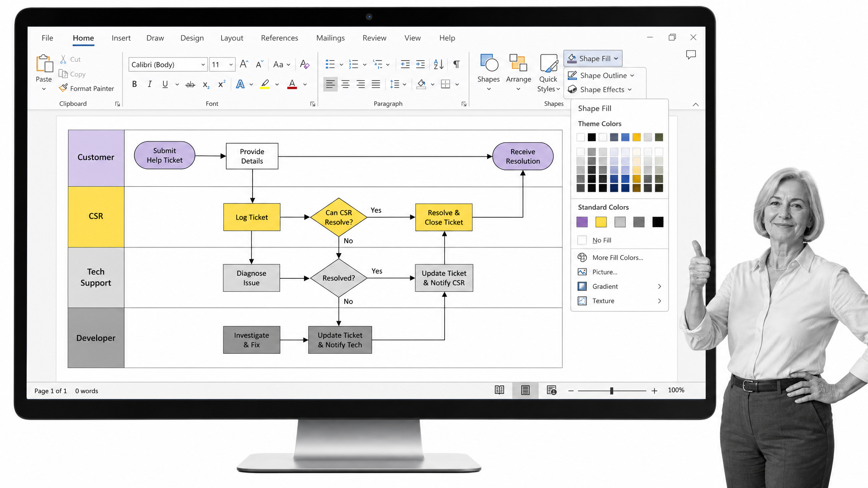Select Print Layout view
The image size is (868, 488).
pos(526,390)
